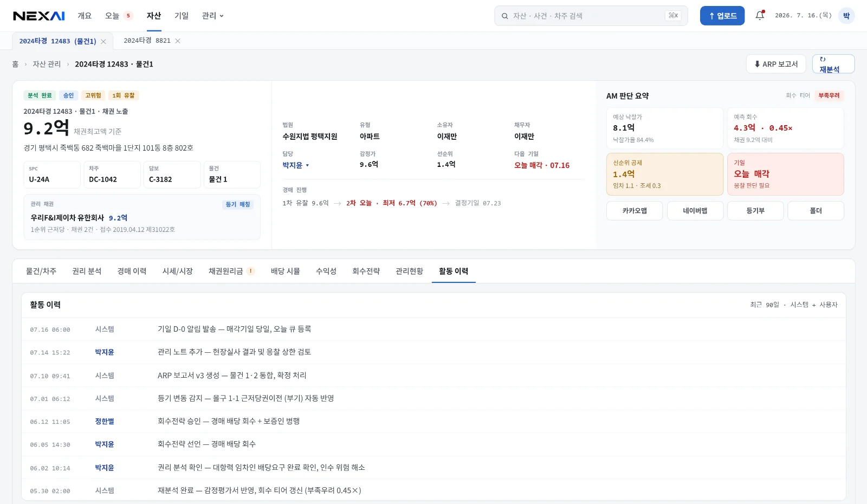The width and height of the screenshot is (867, 504).
Task: Select 자산 in top navigation
Action: click(154, 16)
